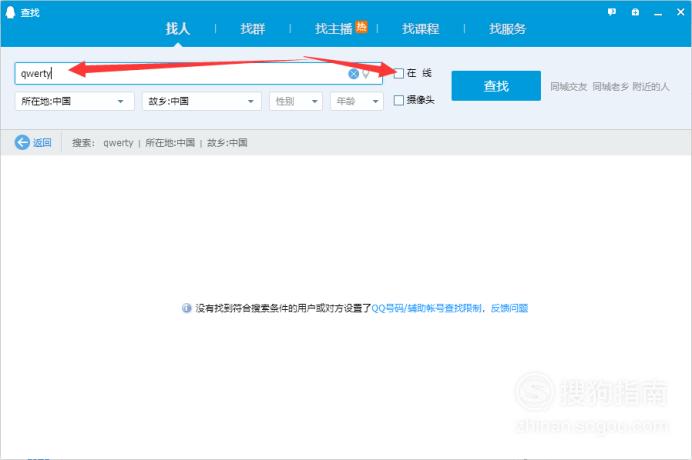Click the back arrow icon
The width and height of the screenshot is (692, 460).
[x=22, y=142]
